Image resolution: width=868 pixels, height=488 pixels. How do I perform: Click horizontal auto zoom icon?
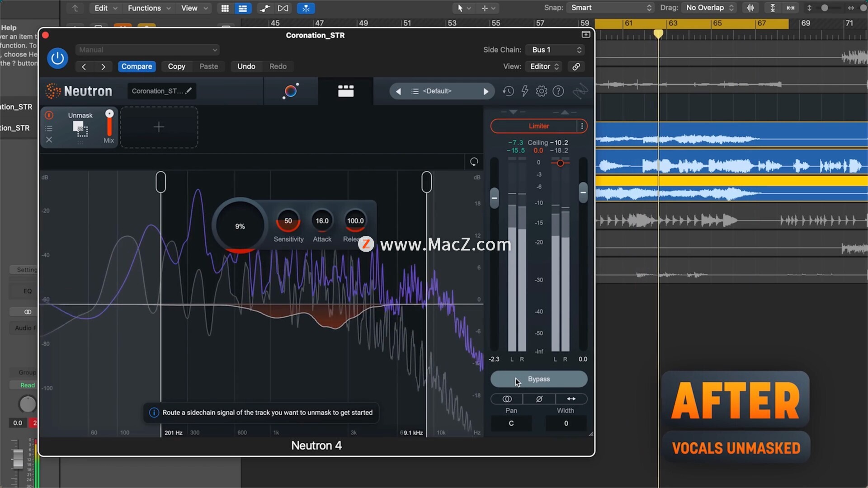pyautogui.click(x=791, y=8)
